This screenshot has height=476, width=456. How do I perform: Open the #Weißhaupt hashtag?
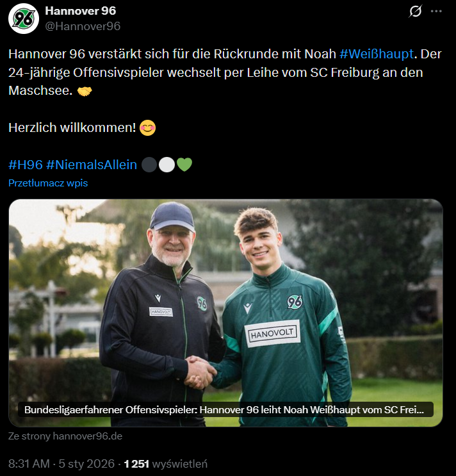click(377, 54)
